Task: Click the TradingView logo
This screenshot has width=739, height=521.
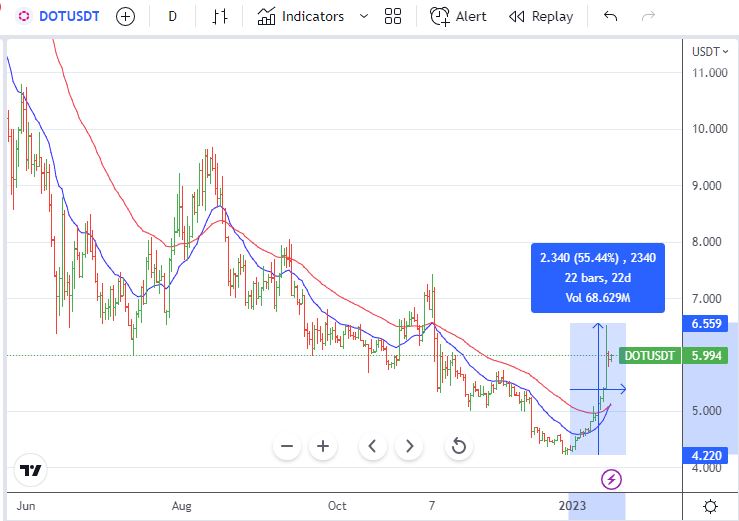Action: tap(31, 470)
